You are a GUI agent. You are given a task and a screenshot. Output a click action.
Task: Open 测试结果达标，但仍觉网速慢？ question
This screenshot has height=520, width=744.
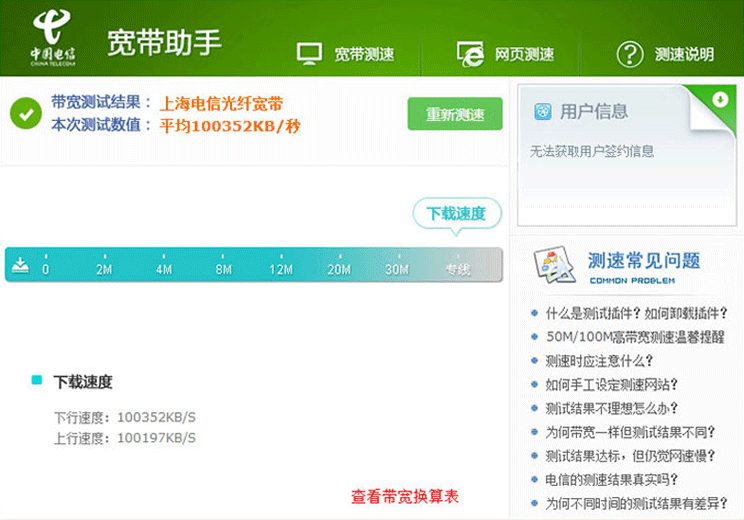(630, 456)
